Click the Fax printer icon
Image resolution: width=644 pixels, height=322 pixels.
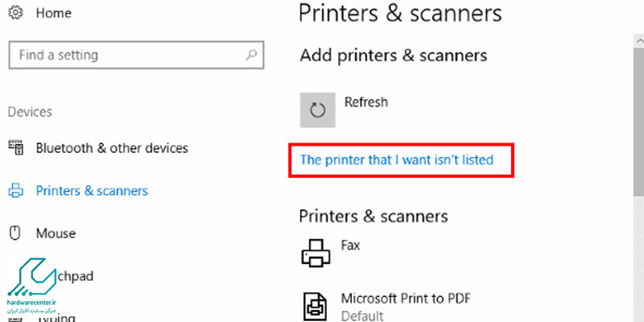(316, 253)
